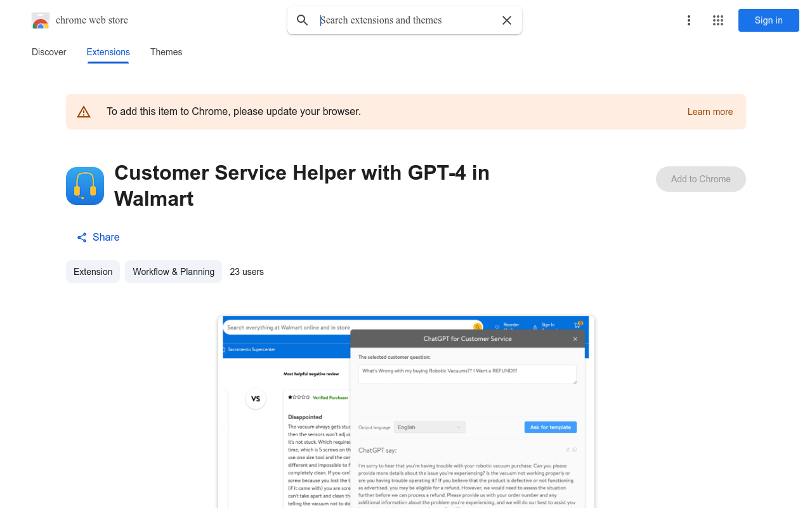The image size is (812, 508).
Task: Click the Extension chip
Action: coord(93,272)
